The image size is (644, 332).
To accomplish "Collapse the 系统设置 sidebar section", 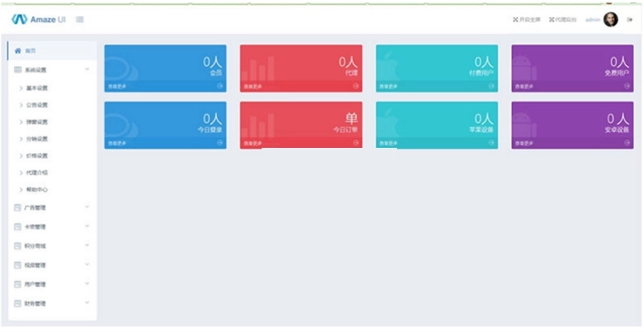I will tap(52, 70).
